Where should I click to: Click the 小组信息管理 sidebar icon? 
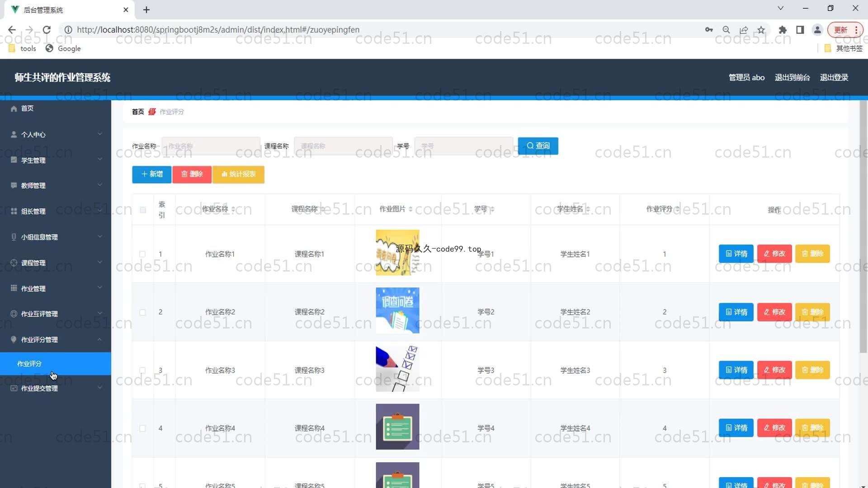click(x=14, y=237)
